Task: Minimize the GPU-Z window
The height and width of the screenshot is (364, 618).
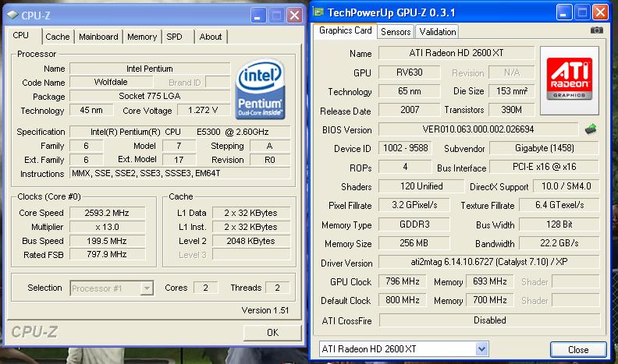Action: pyautogui.click(x=564, y=12)
